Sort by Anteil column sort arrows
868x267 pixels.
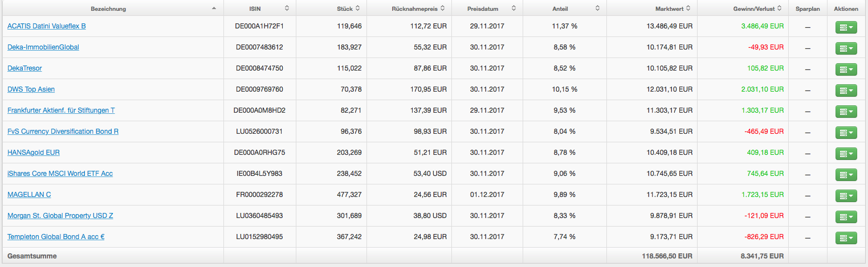[x=597, y=9]
